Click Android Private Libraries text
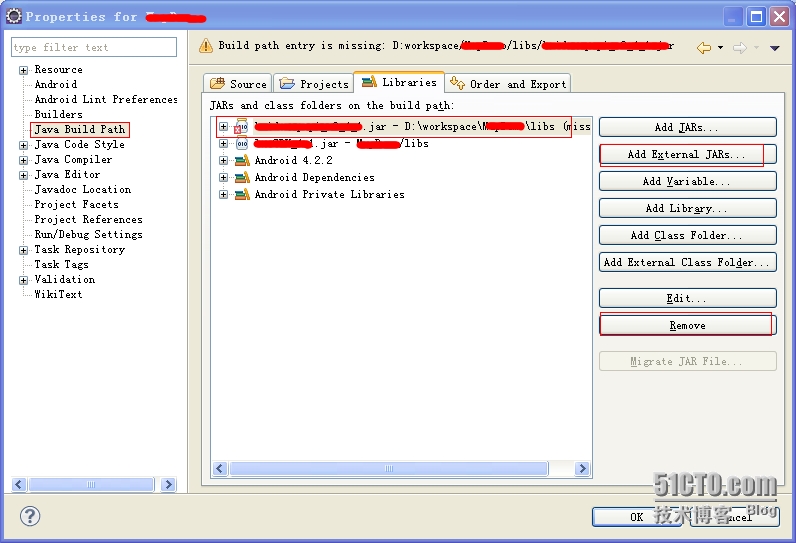 tap(329, 194)
